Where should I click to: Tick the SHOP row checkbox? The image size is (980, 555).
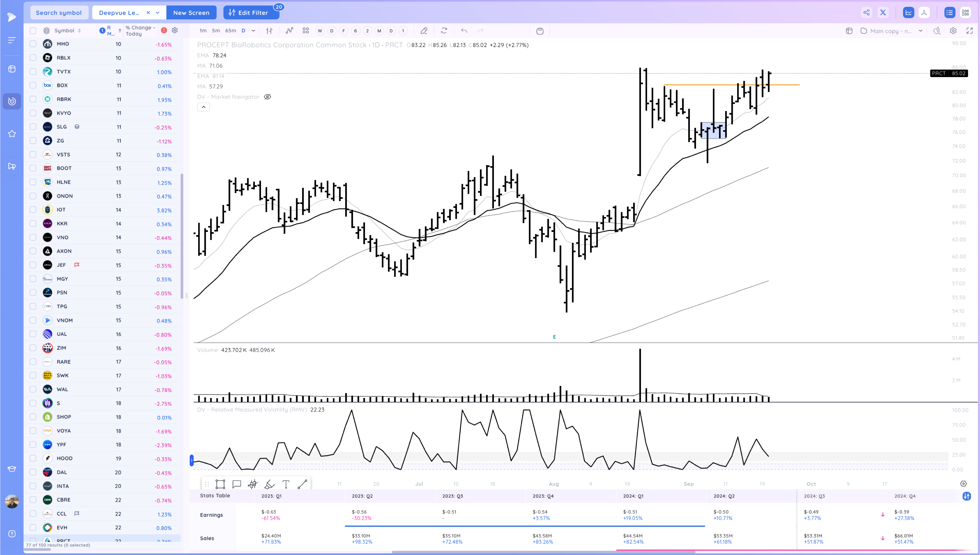[x=33, y=417]
